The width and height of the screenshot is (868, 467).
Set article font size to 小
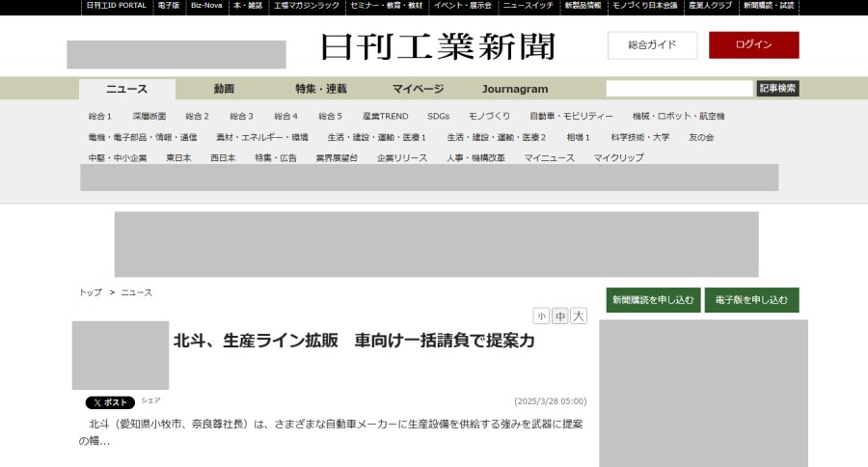click(x=541, y=316)
